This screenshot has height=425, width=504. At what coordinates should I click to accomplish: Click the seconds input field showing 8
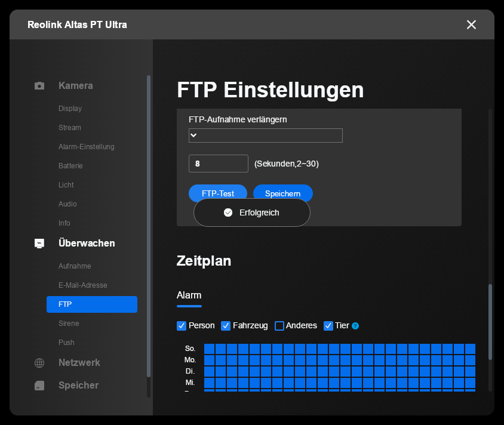(x=218, y=164)
